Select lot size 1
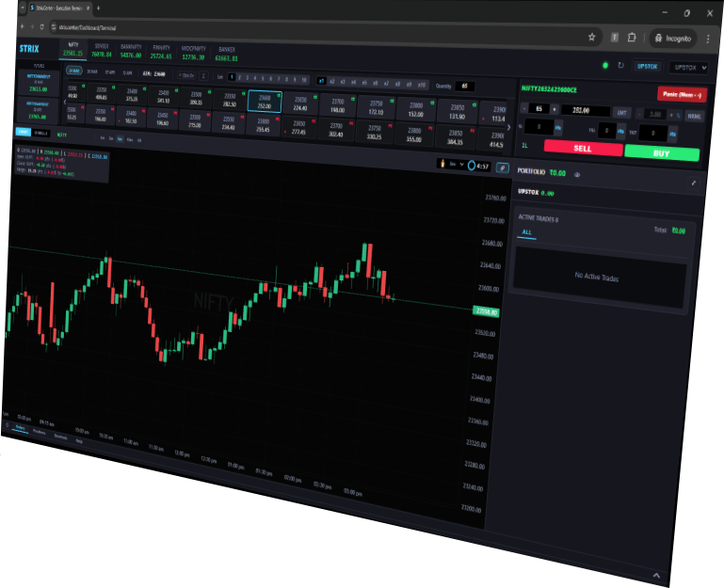724x588 pixels. pyautogui.click(x=232, y=77)
